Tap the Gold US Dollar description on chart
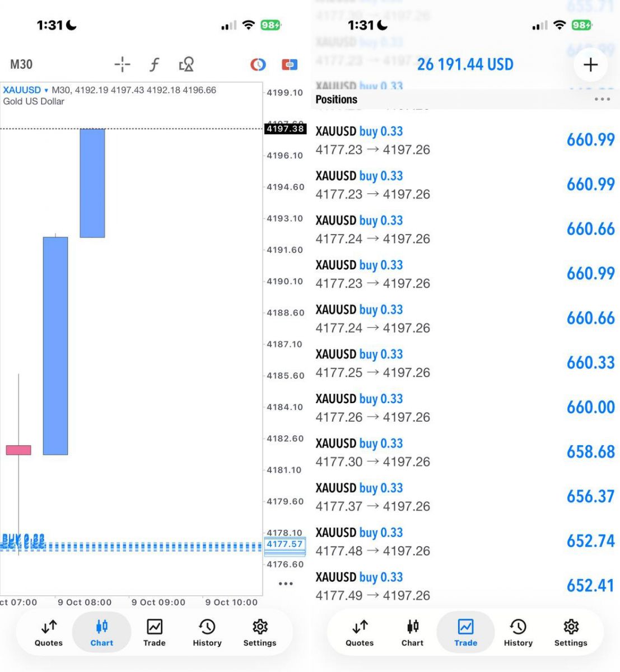 coord(34,101)
